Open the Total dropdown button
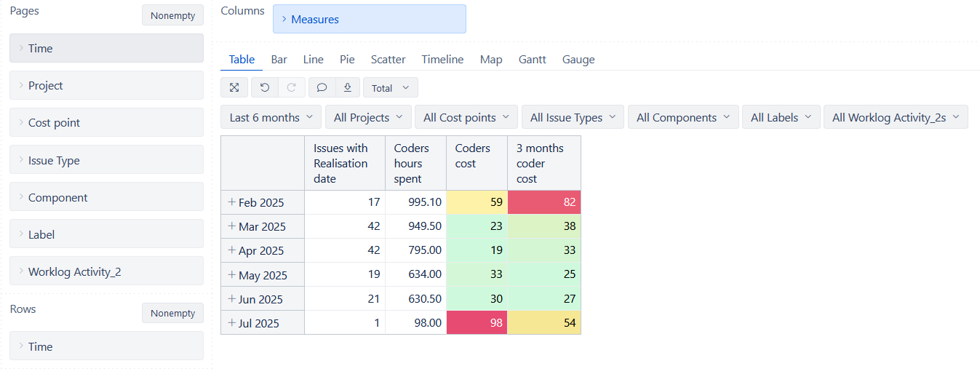Screen dimensions: 980x374 (x=391, y=87)
